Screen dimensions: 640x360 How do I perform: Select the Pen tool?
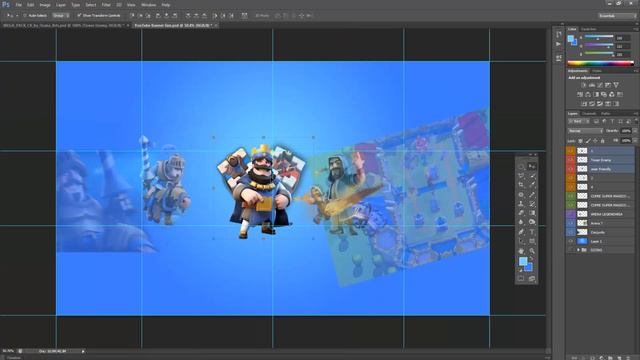[521, 232]
